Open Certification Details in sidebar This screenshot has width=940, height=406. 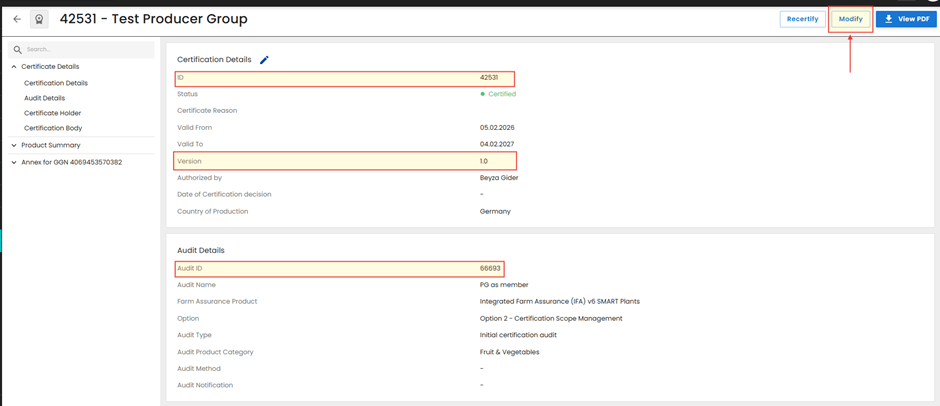tap(56, 83)
